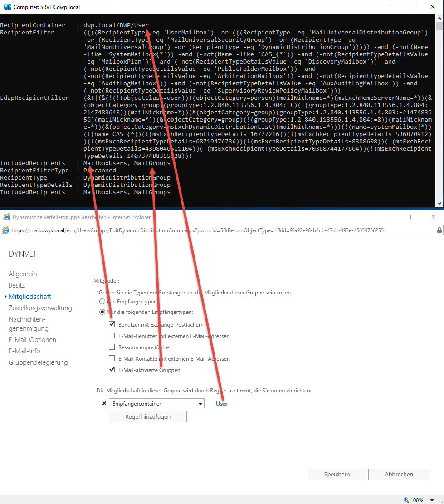
Task: Minimize the PowerShell console window
Action: 391,7
